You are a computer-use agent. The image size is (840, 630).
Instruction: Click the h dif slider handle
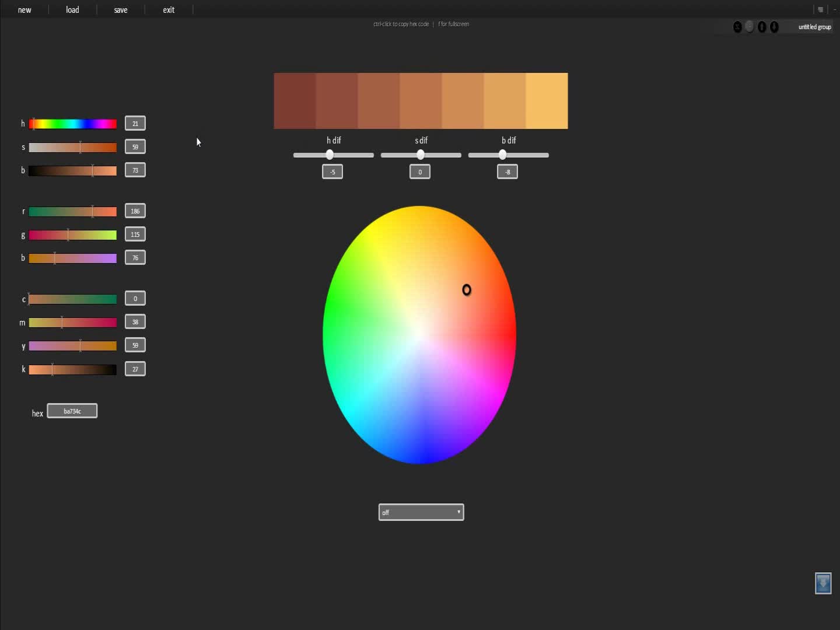coord(330,155)
